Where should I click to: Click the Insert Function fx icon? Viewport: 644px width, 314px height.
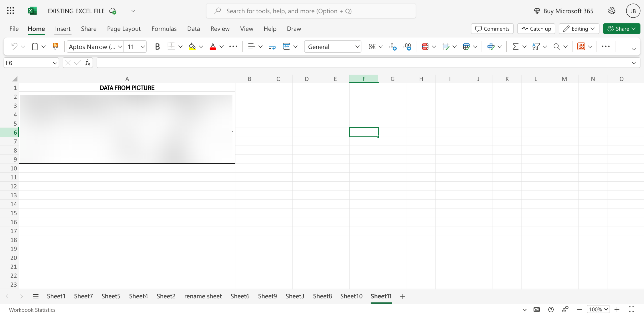[x=88, y=63]
